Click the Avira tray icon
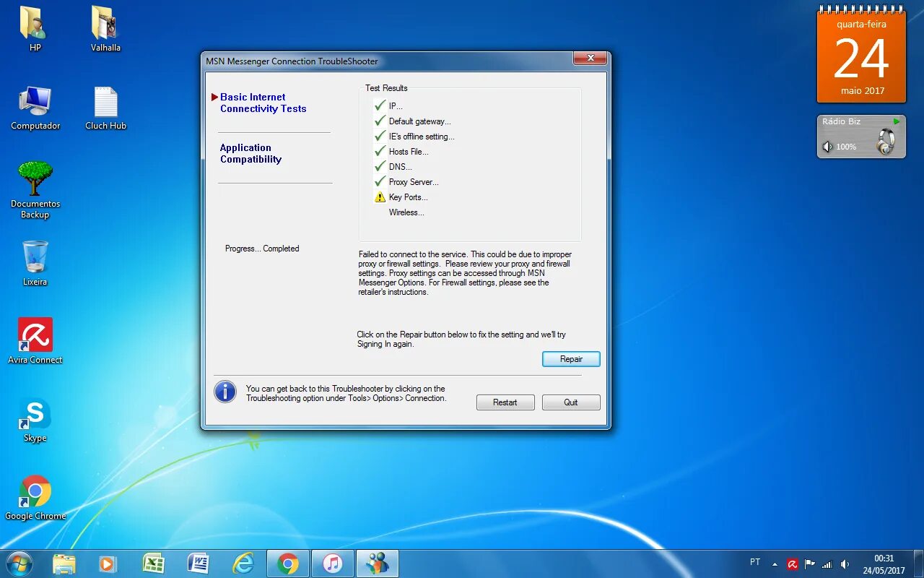The width and height of the screenshot is (924, 578). click(793, 564)
